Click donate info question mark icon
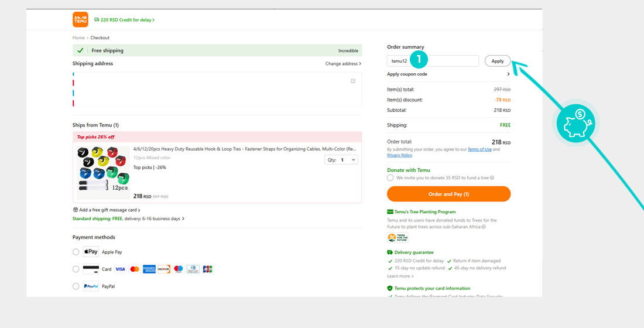The width and height of the screenshot is (644, 328). pyautogui.click(x=492, y=178)
